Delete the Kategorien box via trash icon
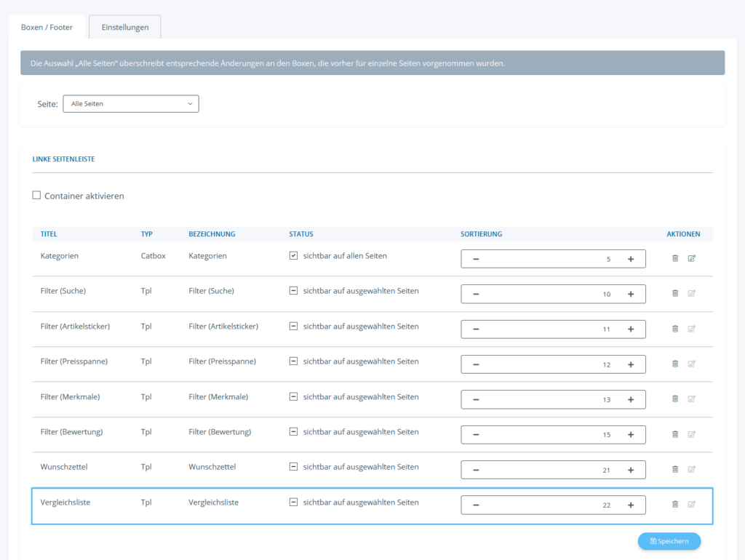The image size is (745, 560). click(x=675, y=258)
